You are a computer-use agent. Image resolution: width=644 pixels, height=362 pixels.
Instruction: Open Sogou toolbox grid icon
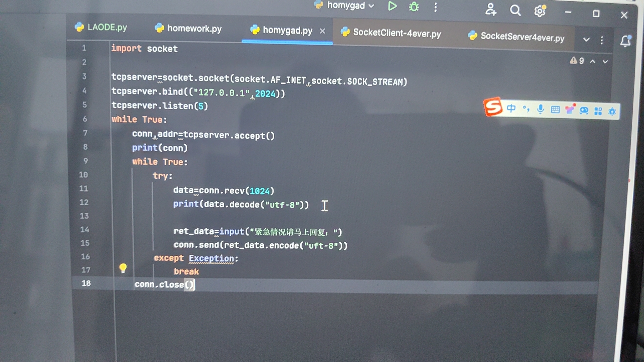pos(598,111)
